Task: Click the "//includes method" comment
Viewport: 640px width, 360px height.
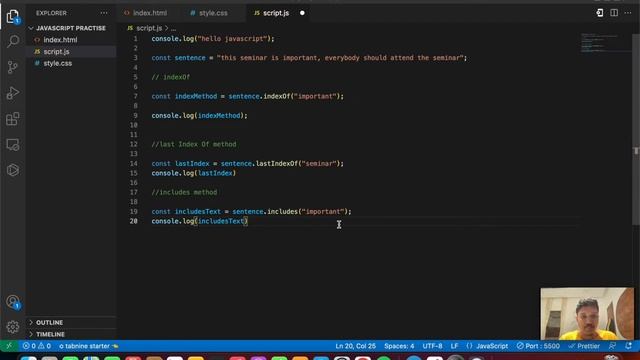Action: tap(184, 192)
